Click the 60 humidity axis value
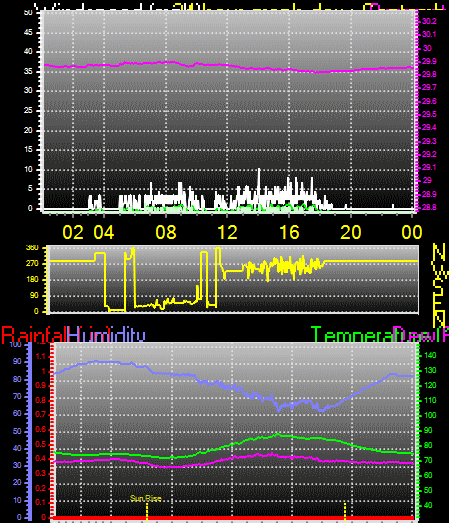Image resolution: width=449 pixels, height=523 pixels. [17, 414]
